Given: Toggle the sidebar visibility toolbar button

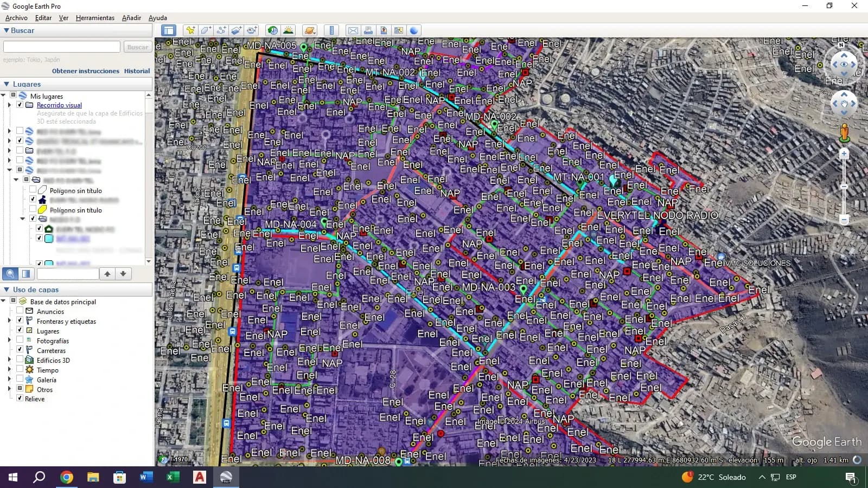Looking at the screenshot, I should pyautogui.click(x=168, y=30).
